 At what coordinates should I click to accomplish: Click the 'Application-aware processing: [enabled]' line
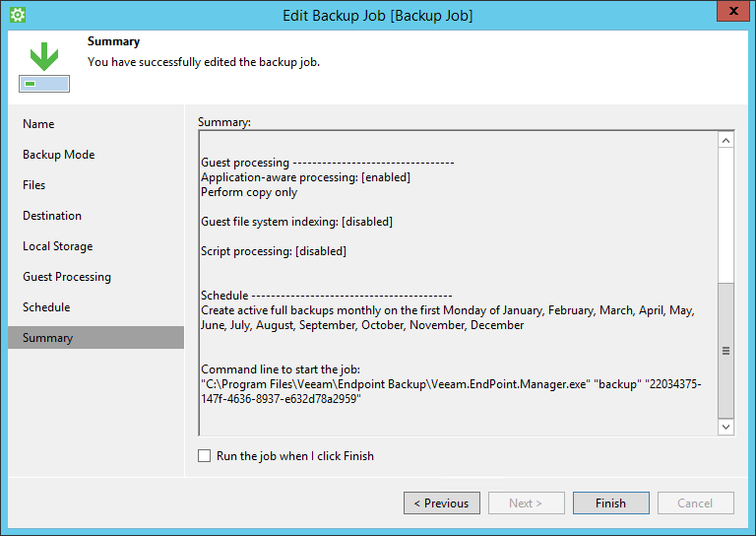pyautogui.click(x=306, y=177)
